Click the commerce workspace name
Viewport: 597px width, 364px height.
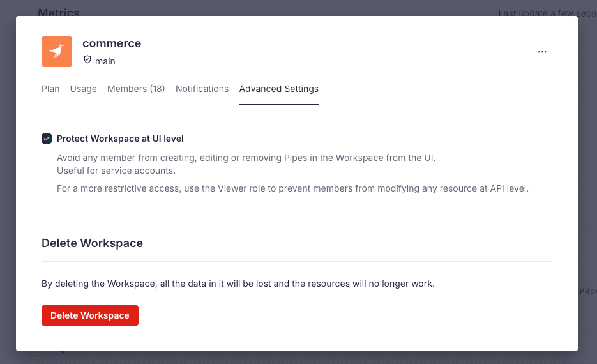pyautogui.click(x=112, y=43)
